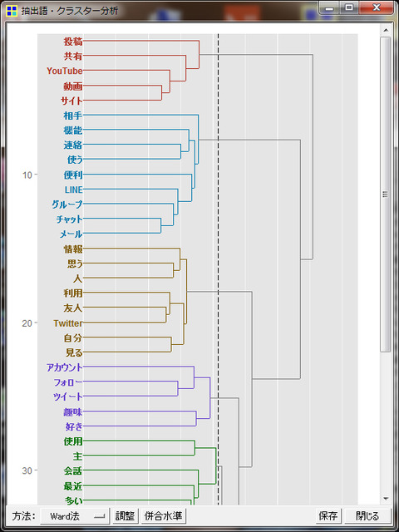Click the word 自分
The width and height of the screenshot is (399, 532).
point(73,338)
